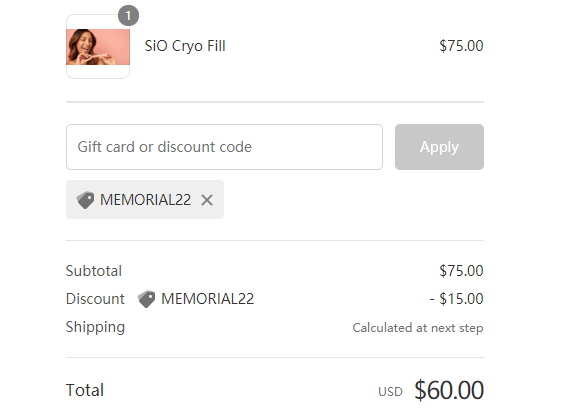Viewport: 570px width, 415px height.
Task: Click the quantity badge showing 1
Action: pyautogui.click(x=128, y=16)
